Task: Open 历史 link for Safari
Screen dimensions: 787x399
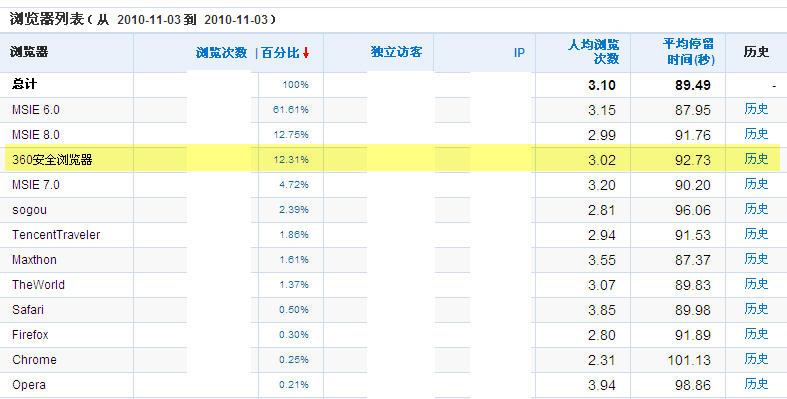Action: pyautogui.click(x=756, y=309)
